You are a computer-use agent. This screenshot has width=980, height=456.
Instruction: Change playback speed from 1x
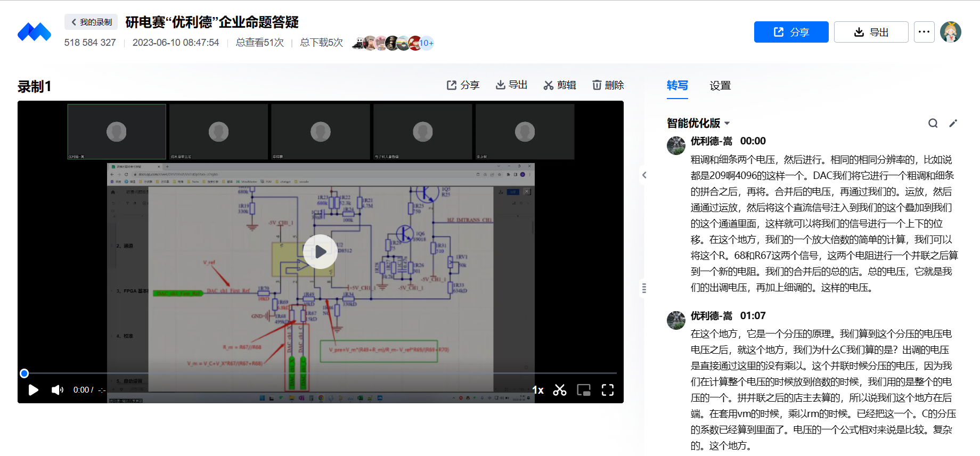538,390
